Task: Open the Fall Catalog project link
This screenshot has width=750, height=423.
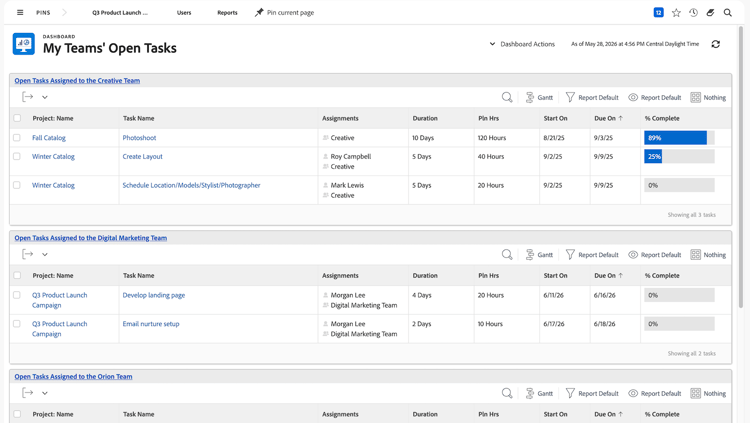Action: [49, 138]
